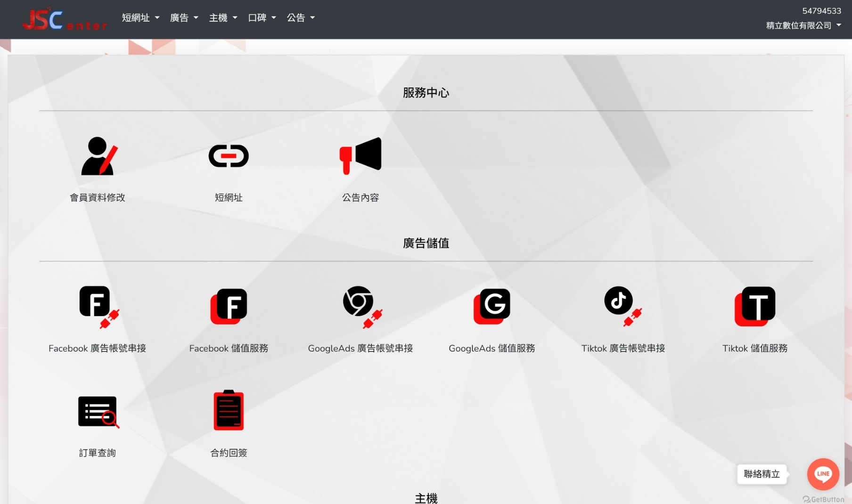Open the short URL chain-link icon

(229, 156)
